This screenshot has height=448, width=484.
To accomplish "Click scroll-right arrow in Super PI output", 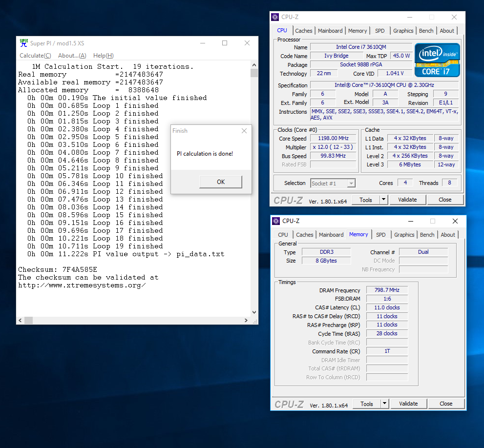I will tap(246, 320).
